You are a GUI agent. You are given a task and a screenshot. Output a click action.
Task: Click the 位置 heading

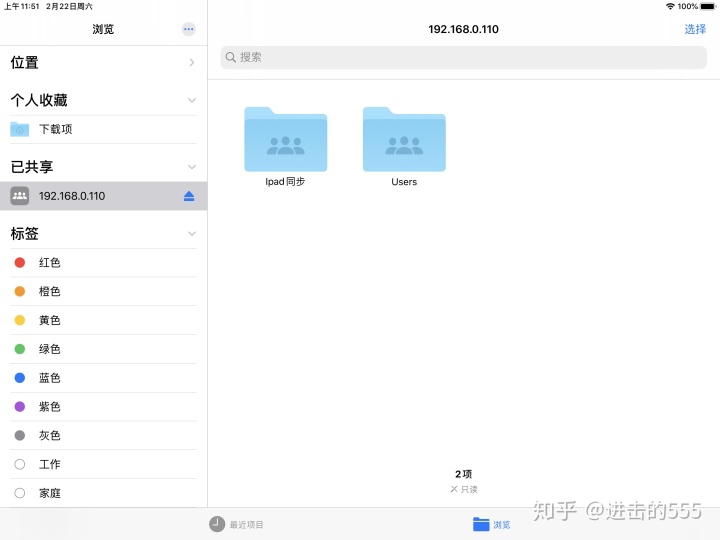24,62
